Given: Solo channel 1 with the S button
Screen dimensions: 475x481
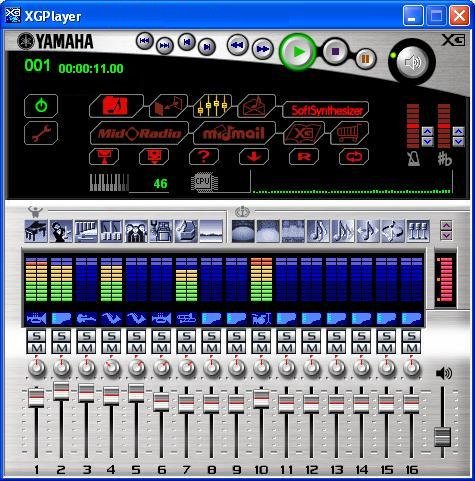Looking at the screenshot, I should pyautogui.click(x=36, y=336).
